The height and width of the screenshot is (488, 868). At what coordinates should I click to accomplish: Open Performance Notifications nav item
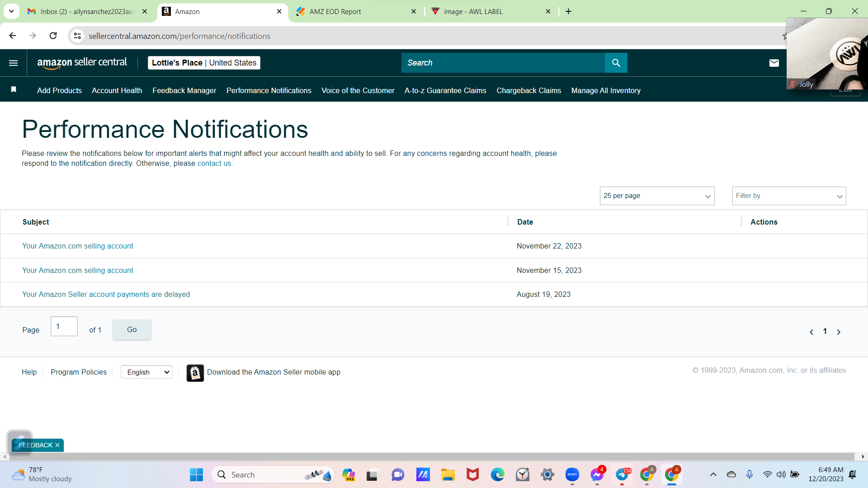tap(269, 90)
